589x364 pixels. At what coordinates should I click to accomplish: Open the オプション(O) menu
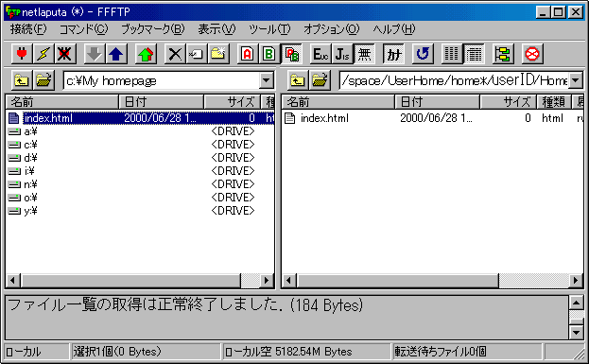click(331, 29)
